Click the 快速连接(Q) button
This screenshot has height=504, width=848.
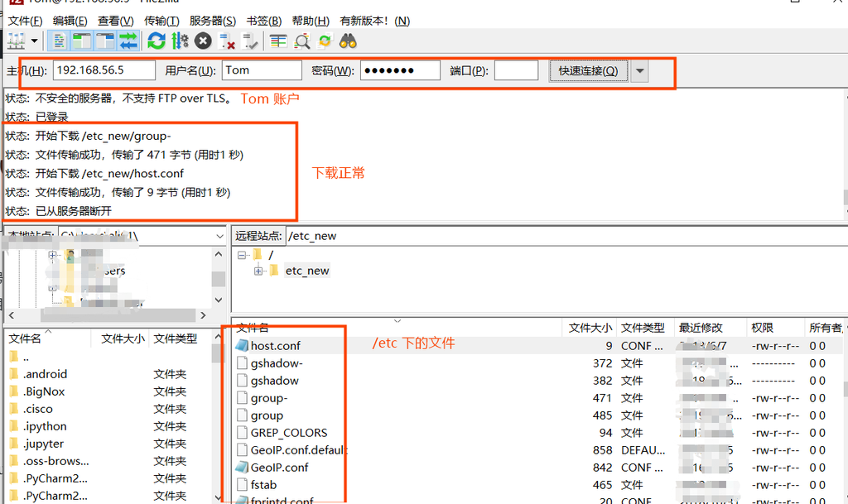tap(588, 71)
